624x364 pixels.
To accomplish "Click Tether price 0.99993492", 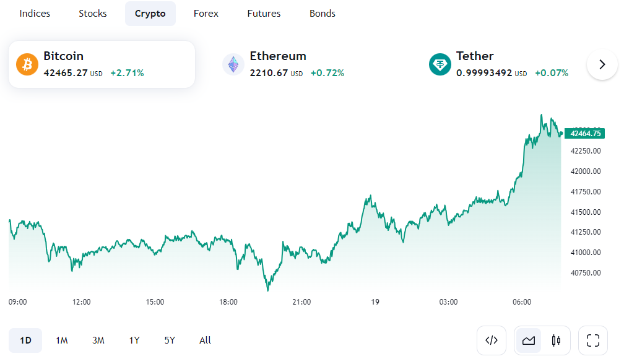I will click(484, 73).
